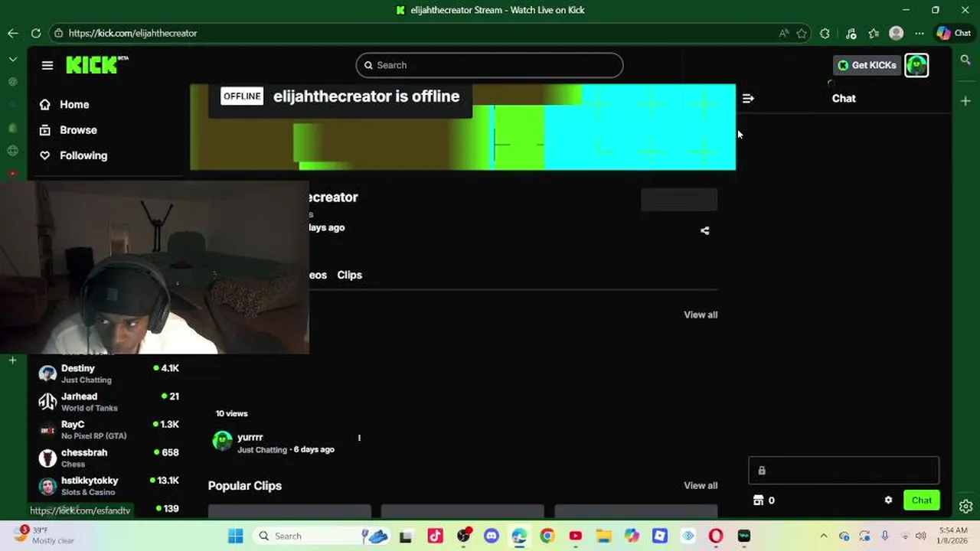Toggle Read aloud icon in address bar
Image resolution: width=980 pixels, height=551 pixels.
(x=783, y=33)
